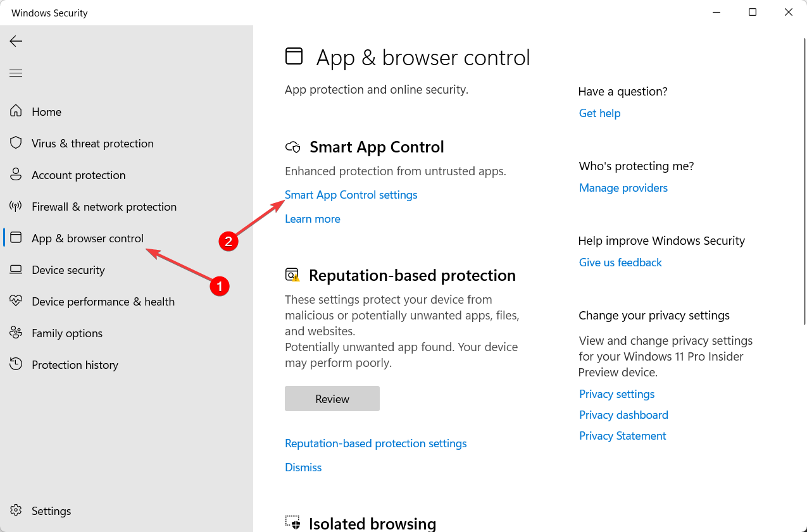807x532 pixels.
Task: Open Smart App Control settings
Action: pos(351,194)
